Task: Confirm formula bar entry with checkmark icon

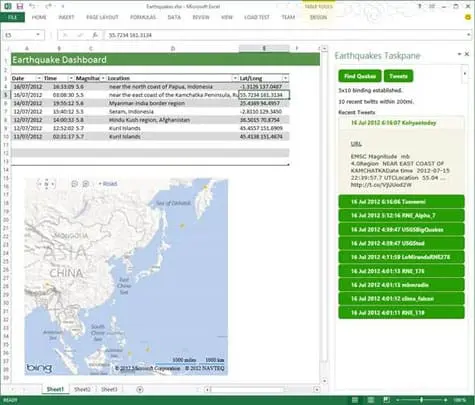Action: click(x=80, y=35)
